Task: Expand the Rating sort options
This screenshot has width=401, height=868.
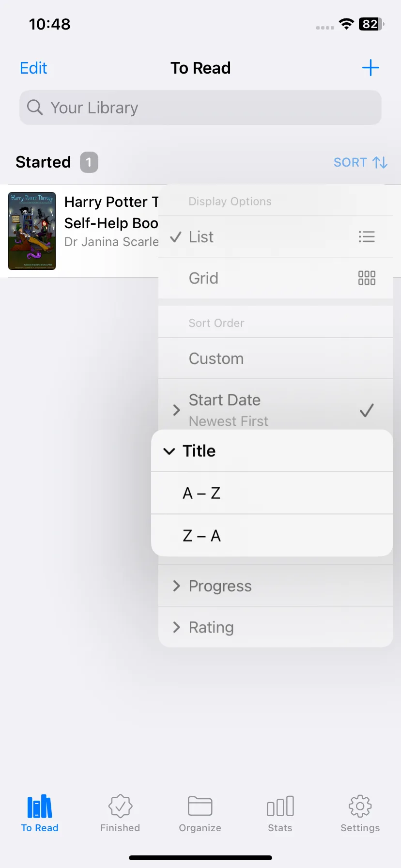Action: click(x=276, y=627)
